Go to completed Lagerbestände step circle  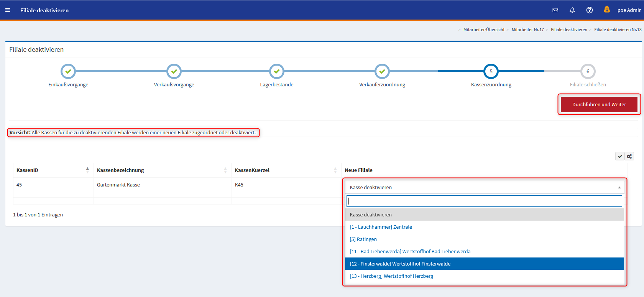click(277, 71)
